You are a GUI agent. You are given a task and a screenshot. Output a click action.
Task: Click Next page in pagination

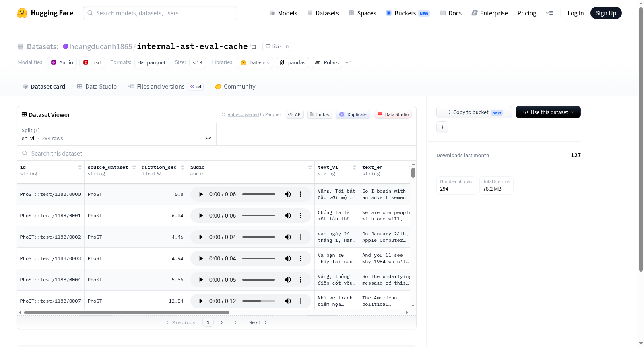click(x=258, y=322)
